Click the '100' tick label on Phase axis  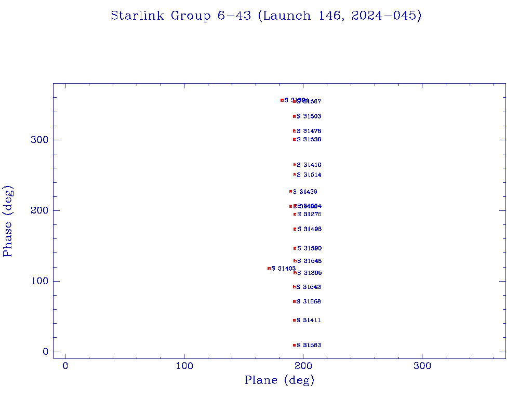point(40,281)
